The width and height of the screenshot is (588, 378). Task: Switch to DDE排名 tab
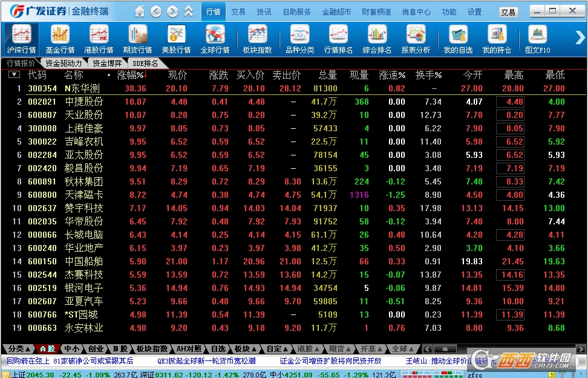[x=145, y=63]
